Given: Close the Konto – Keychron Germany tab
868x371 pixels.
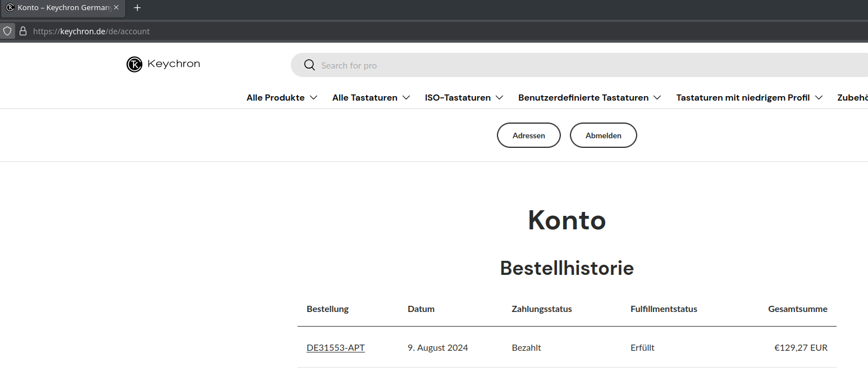Looking at the screenshot, I should (x=116, y=8).
